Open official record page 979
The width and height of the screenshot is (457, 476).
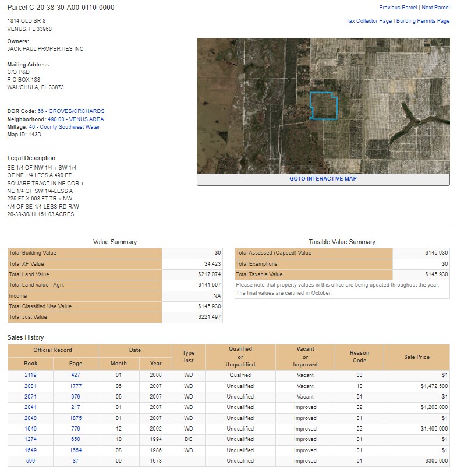click(x=76, y=397)
